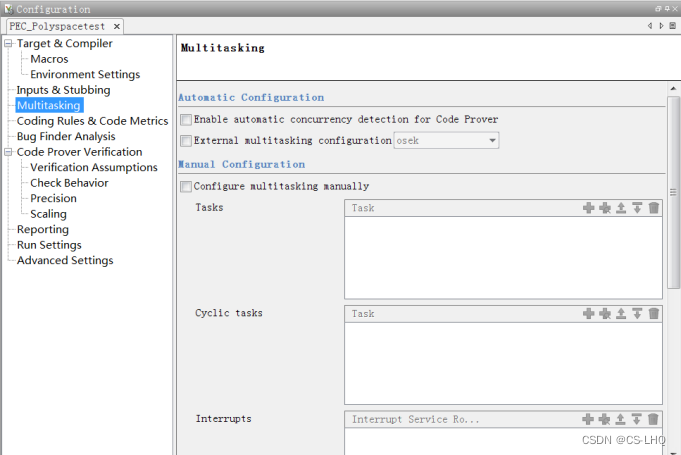Tick External multitasking configuration checkbox
The width and height of the screenshot is (681, 455).
tap(186, 141)
